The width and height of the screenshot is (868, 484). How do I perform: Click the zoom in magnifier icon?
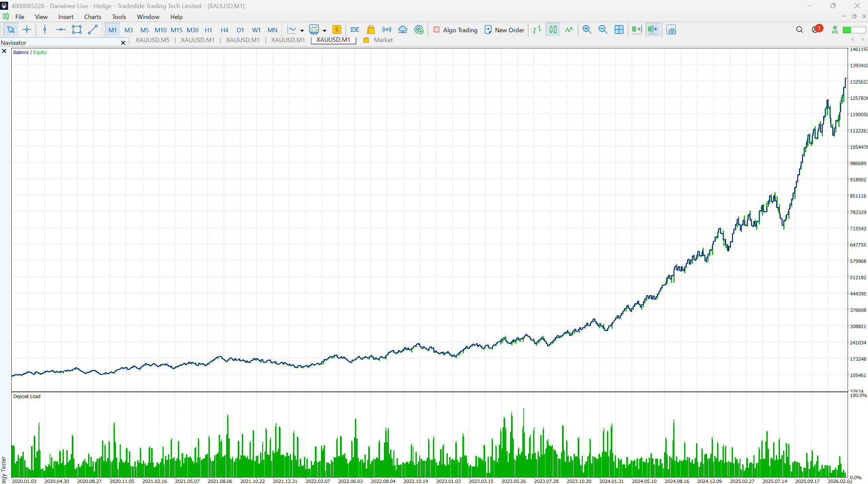[x=587, y=30]
